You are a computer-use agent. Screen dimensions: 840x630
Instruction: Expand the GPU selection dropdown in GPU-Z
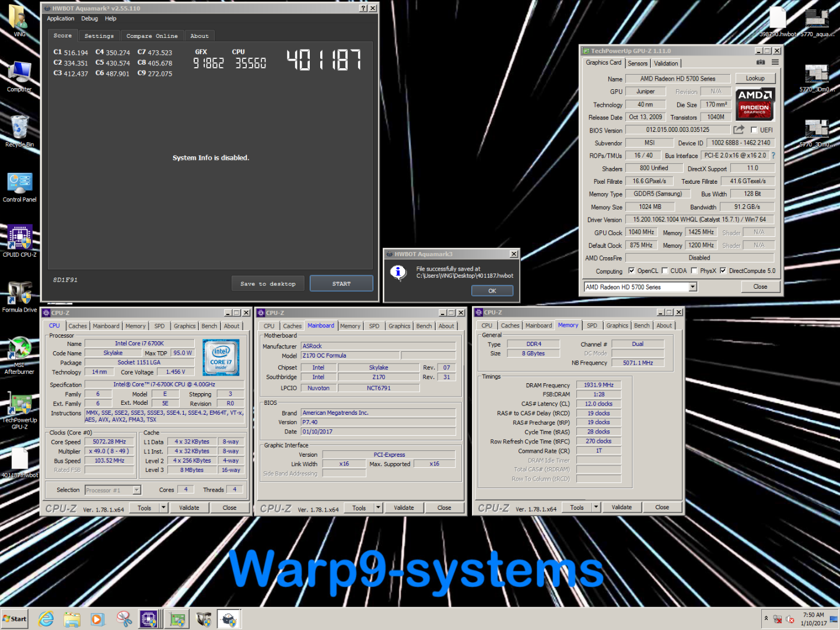(692, 287)
